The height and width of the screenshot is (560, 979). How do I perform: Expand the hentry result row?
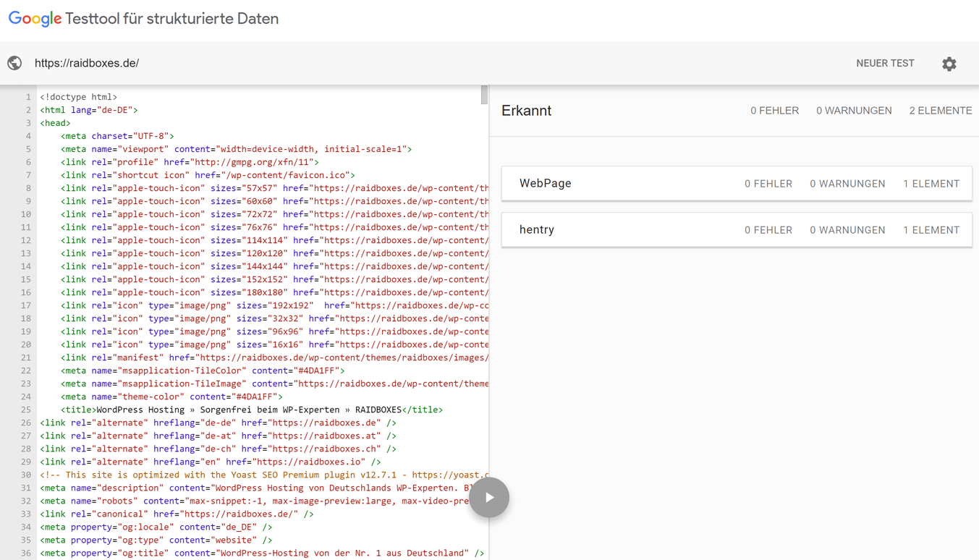tap(737, 230)
